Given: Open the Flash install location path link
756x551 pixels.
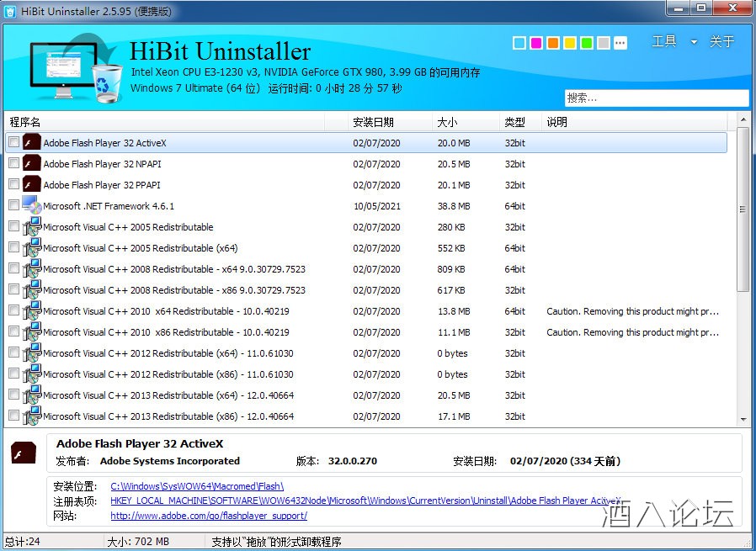Looking at the screenshot, I should [197, 486].
